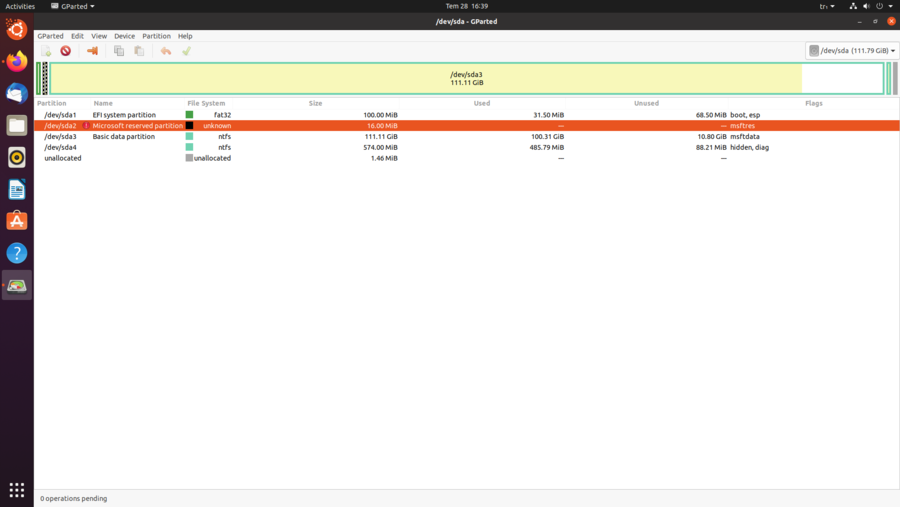Open Ubuntu Software from the dock
The width and height of the screenshot is (900, 507).
(x=17, y=221)
